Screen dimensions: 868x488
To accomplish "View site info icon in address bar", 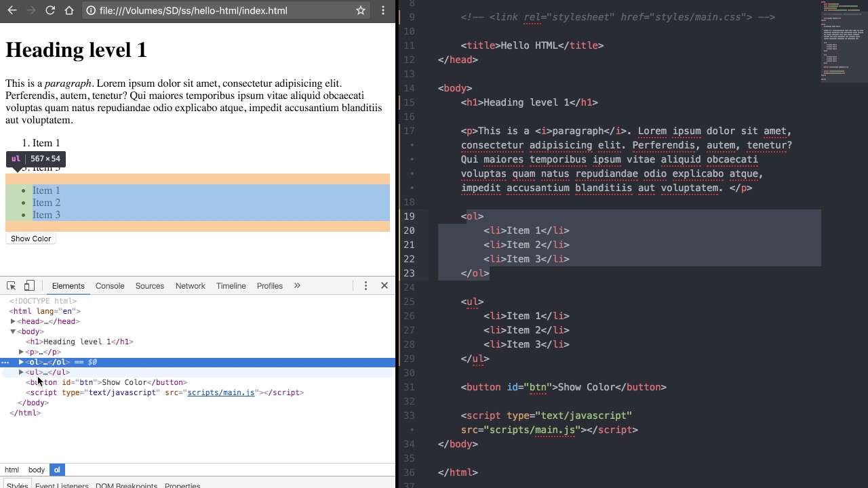I will coord(91,10).
